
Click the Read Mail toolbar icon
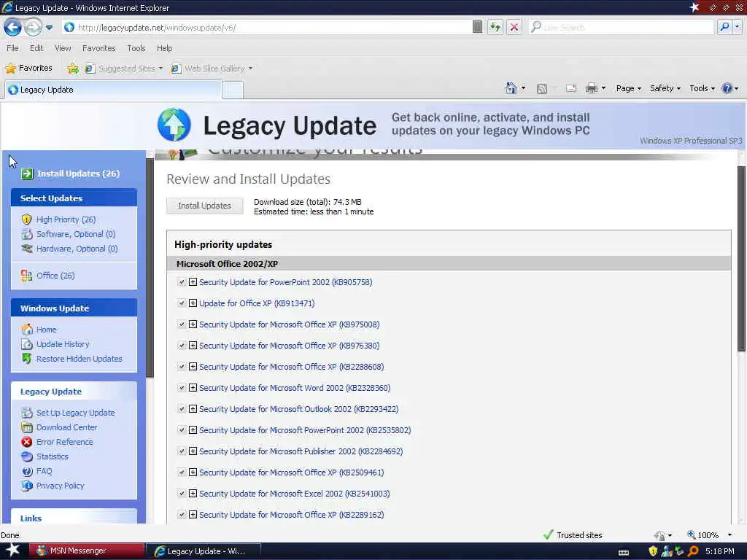tap(570, 88)
